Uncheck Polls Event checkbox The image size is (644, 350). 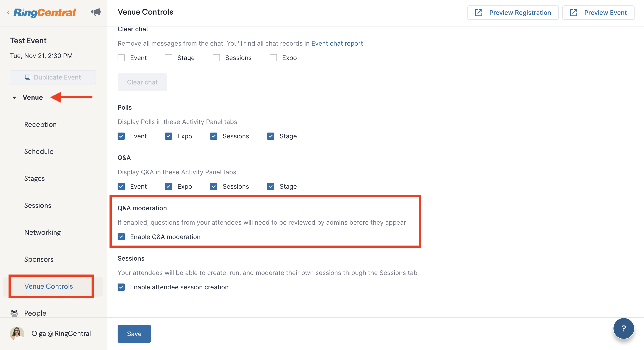121,136
